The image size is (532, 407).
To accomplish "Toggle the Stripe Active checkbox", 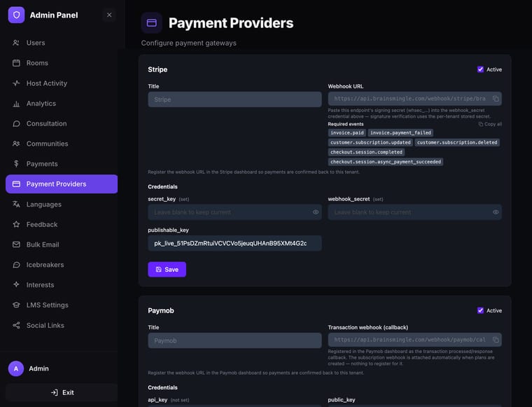I will click(x=480, y=69).
